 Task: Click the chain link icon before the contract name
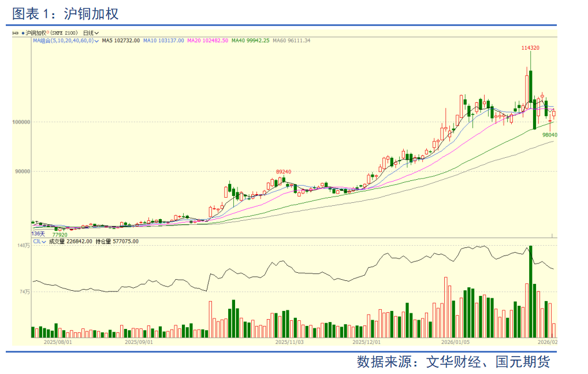click(16, 34)
